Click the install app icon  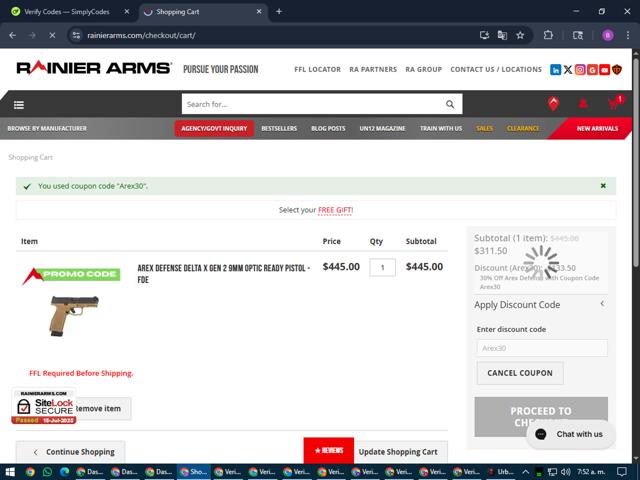(x=484, y=36)
